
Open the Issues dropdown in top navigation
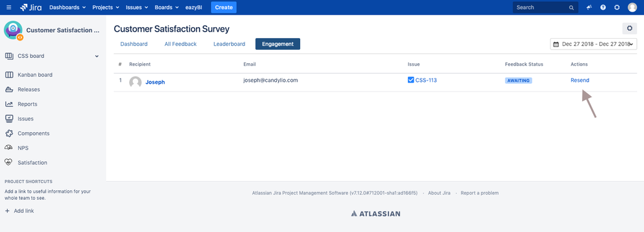pos(137,7)
